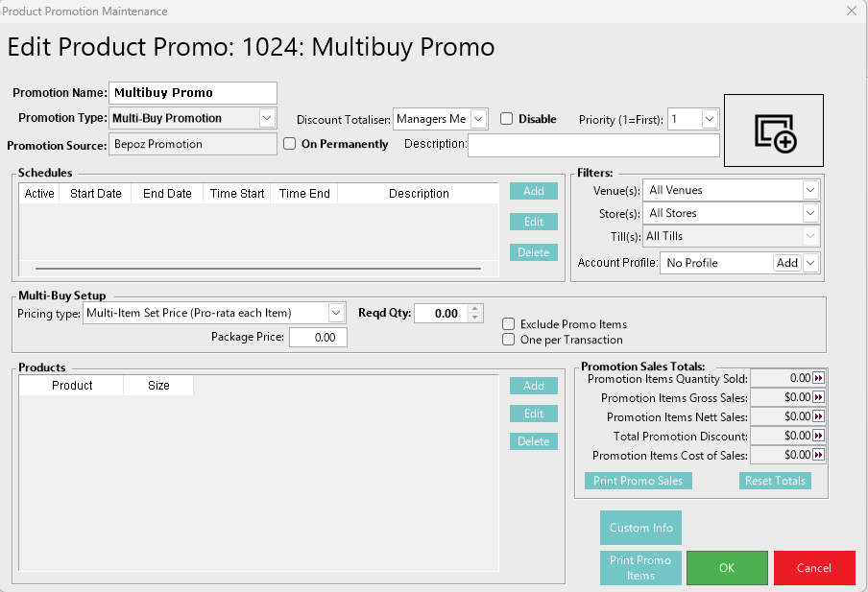The image size is (868, 592).
Task: Expand the Pricing type dropdown
Action: pyautogui.click(x=336, y=313)
